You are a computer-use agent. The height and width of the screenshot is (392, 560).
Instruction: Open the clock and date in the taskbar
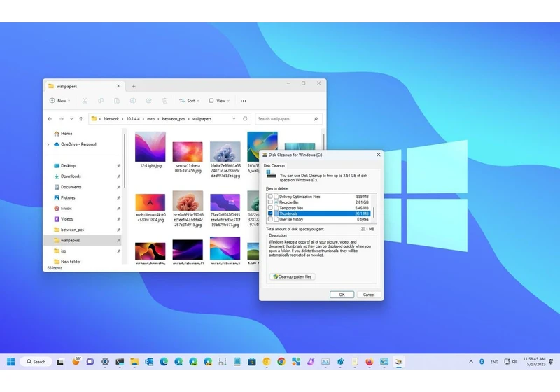(534, 362)
